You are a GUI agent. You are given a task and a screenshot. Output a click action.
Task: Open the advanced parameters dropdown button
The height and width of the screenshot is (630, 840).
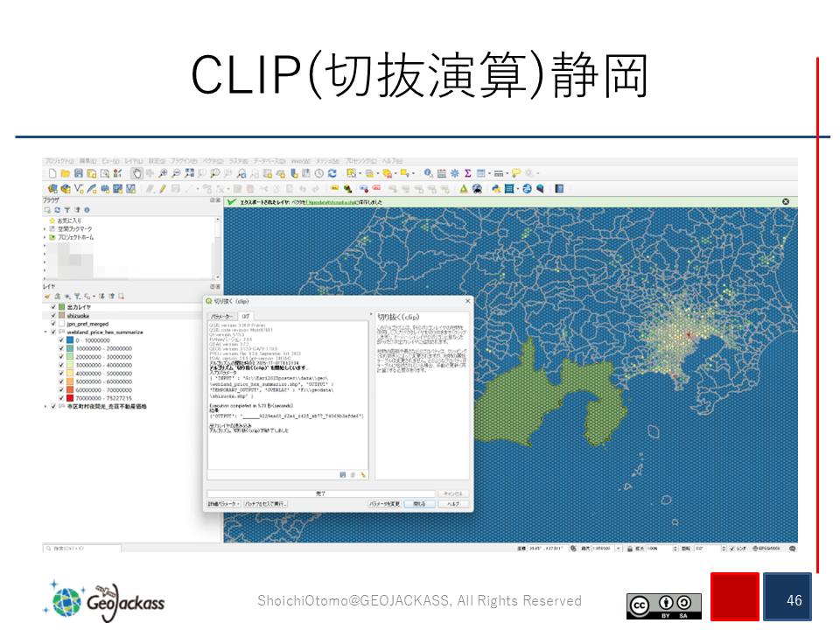[x=222, y=504]
